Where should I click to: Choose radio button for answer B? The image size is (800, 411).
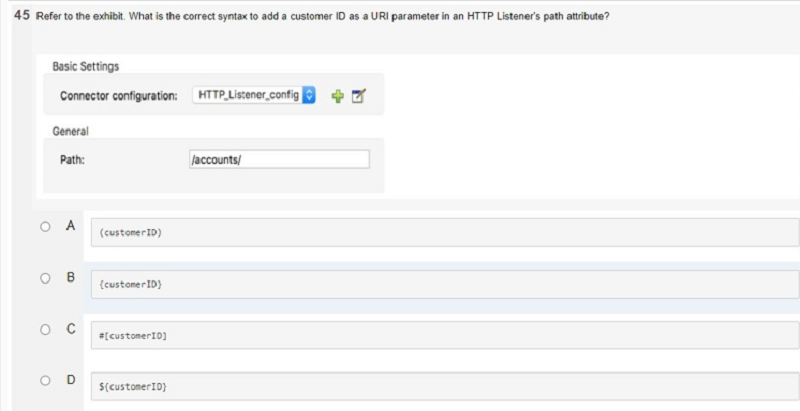(45, 278)
